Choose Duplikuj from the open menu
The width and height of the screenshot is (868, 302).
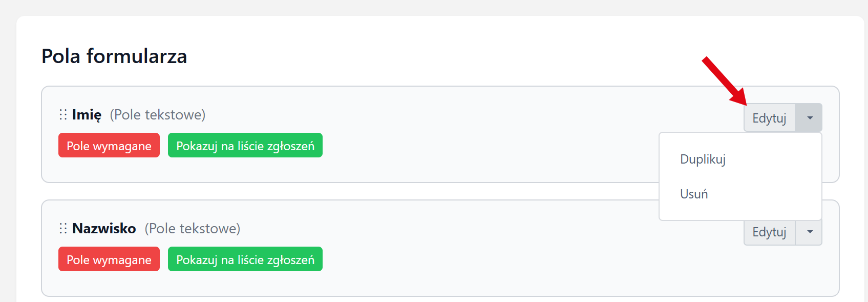tap(703, 159)
